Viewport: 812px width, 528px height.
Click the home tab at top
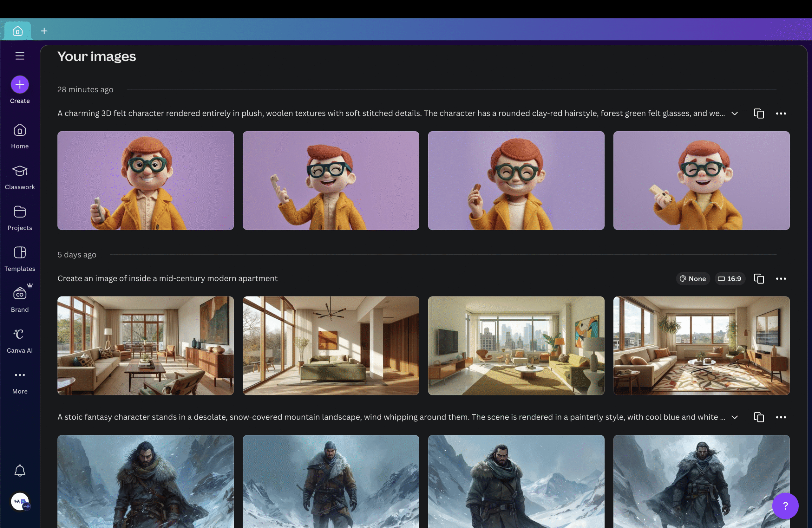click(17, 31)
